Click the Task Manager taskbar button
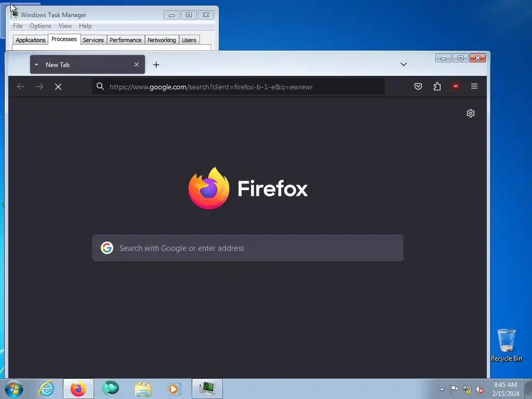532x399 pixels. click(x=207, y=389)
